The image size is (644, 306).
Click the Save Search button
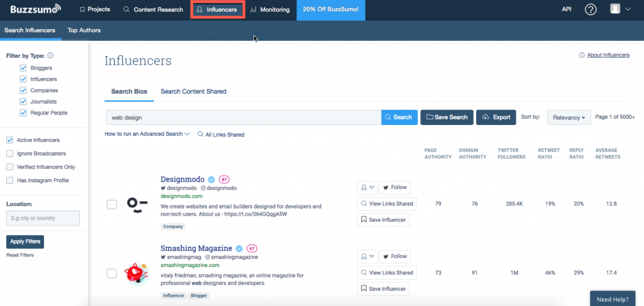[x=447, y=117]
